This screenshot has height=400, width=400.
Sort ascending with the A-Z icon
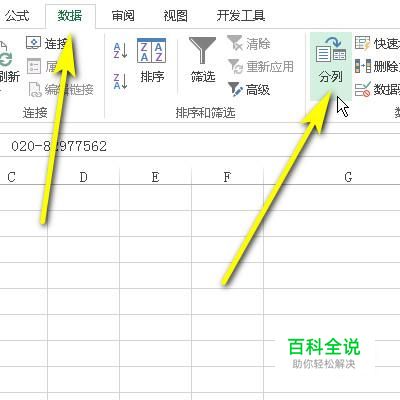(120, 51)
